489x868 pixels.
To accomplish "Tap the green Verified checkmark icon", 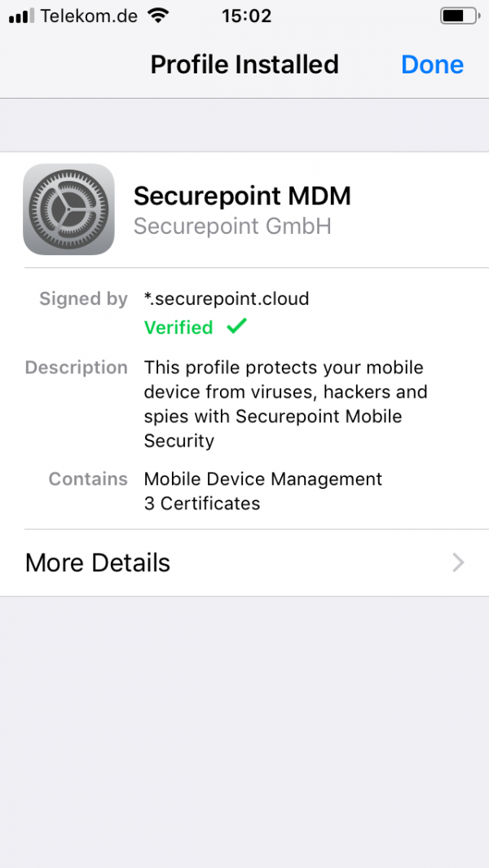I will click(236, 327).
